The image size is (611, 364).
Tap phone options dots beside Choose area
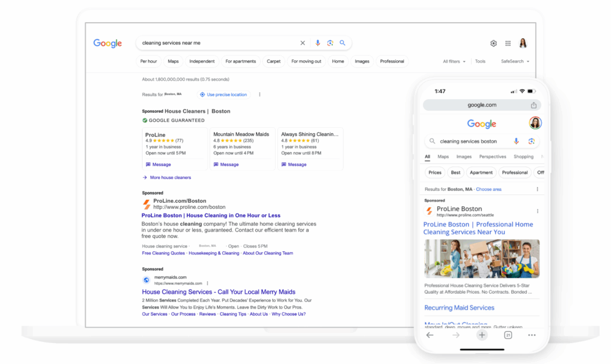point(538,189)
